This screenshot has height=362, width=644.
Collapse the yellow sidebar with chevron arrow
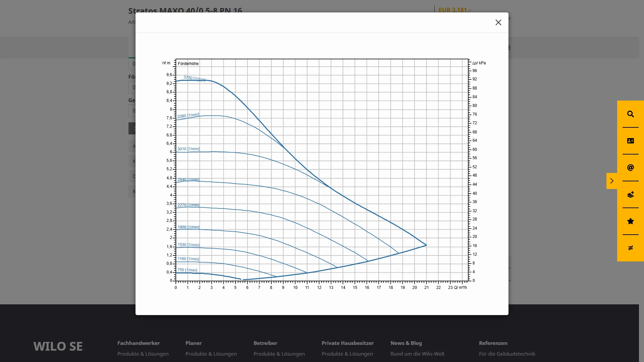[x=611, y=181]
